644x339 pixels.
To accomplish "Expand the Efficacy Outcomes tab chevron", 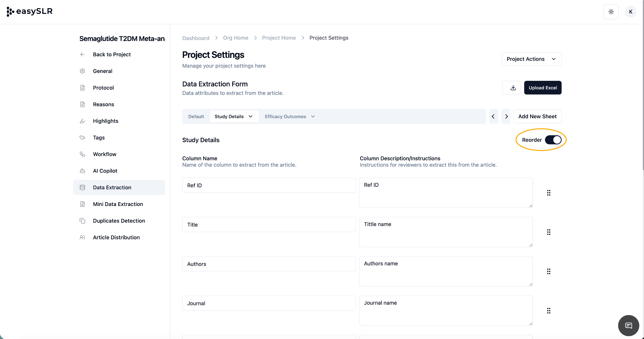I will tap(313, 117).
